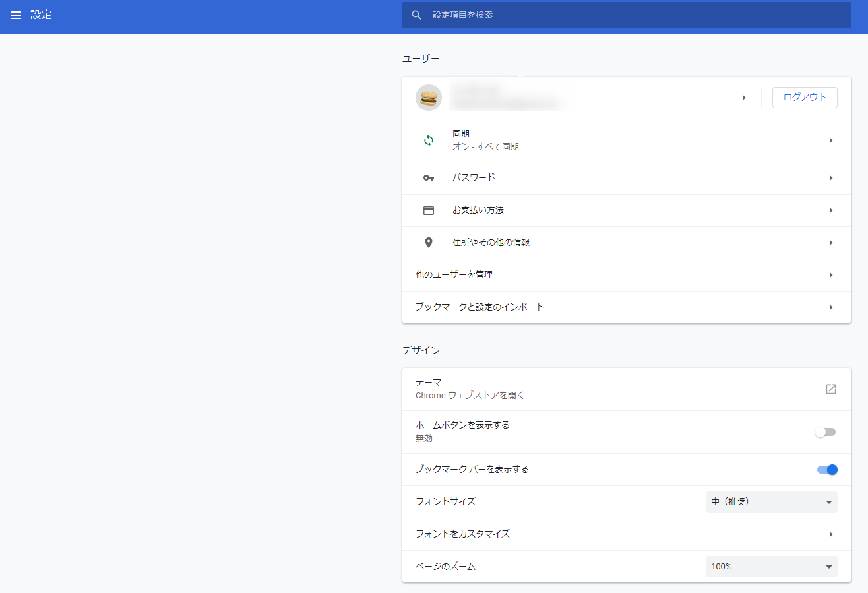
Task: Open the ページのズーム dropdown
Action: coord(771,567)
